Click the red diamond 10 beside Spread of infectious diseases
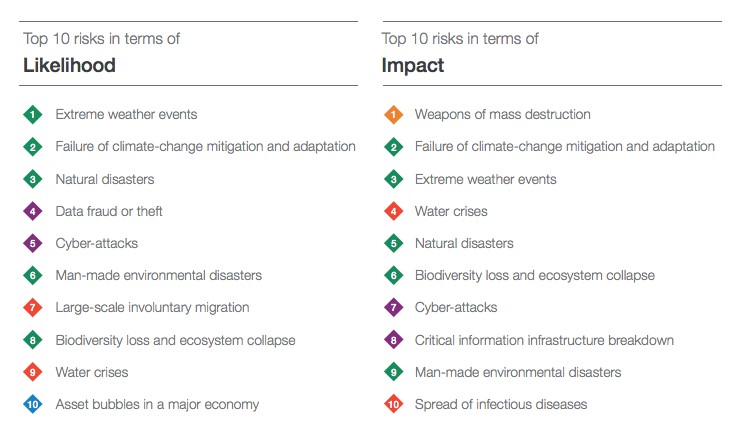This screenshot has width=731, height=433. (x=393, y=405)
